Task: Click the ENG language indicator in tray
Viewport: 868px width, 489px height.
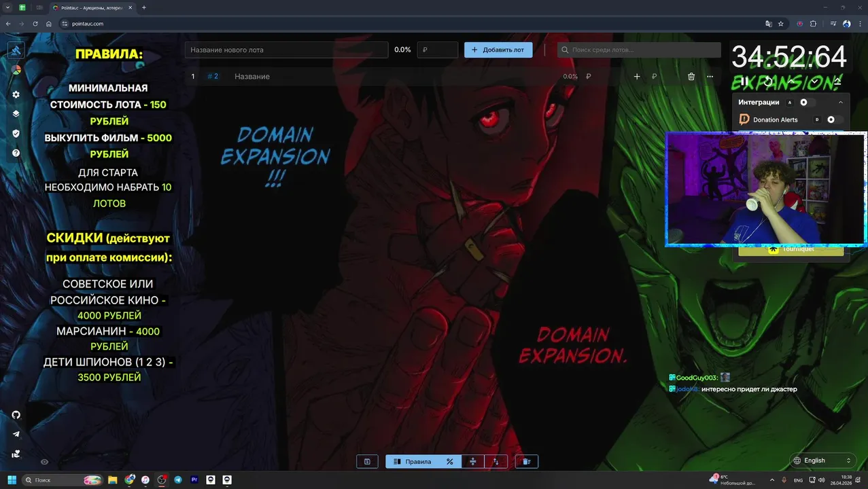Action: click(x=799, y=480)
